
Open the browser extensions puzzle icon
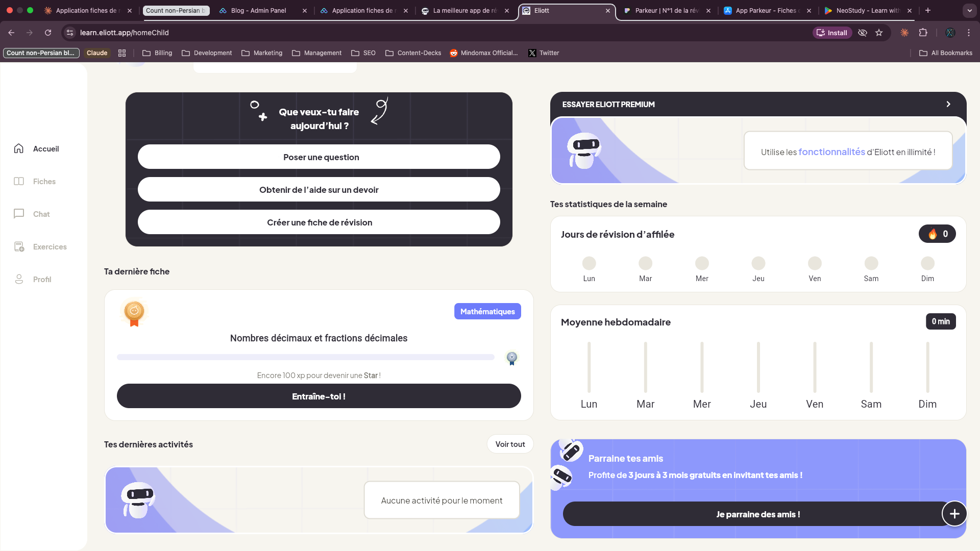coord(923,33)
